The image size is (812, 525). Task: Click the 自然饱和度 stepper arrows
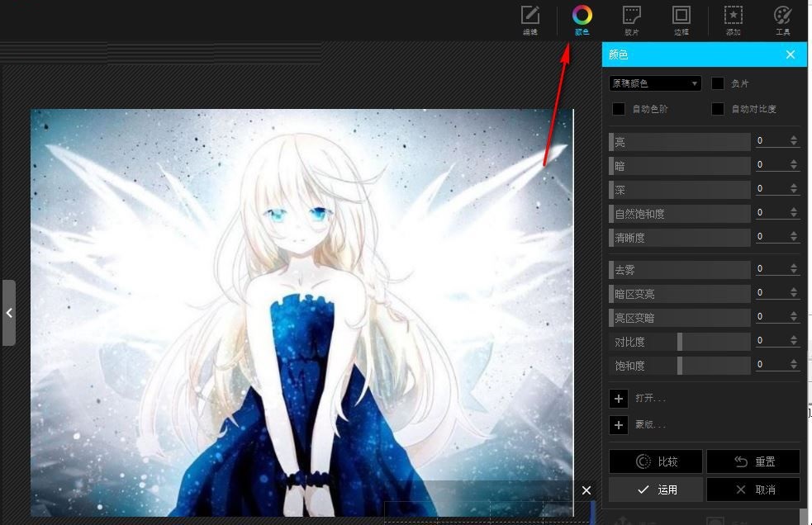pos(793,212)
